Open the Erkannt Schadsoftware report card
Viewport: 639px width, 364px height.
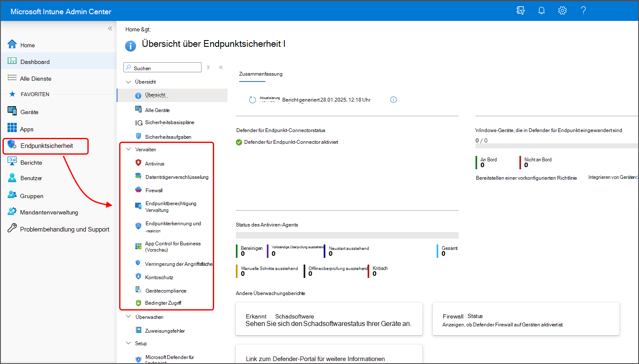tap(329, 319)
